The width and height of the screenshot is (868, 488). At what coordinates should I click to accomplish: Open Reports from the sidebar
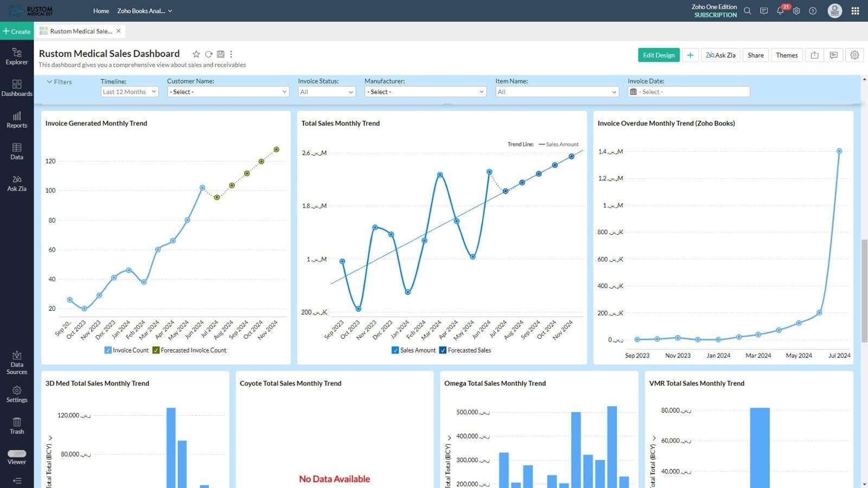(17, 120)
